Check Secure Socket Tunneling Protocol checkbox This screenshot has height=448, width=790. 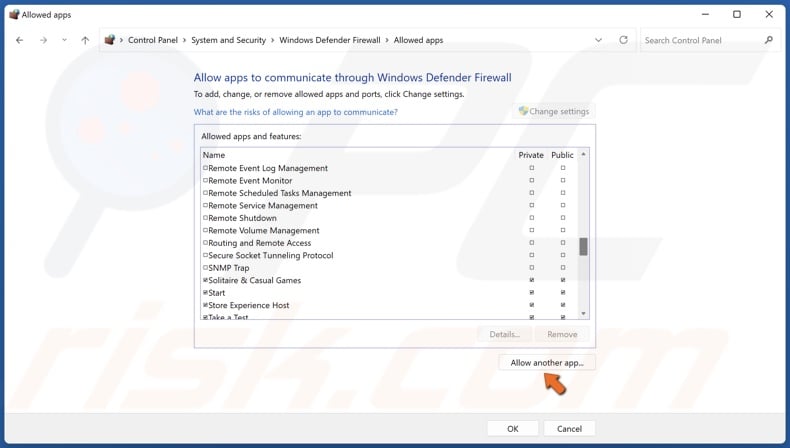206,255
